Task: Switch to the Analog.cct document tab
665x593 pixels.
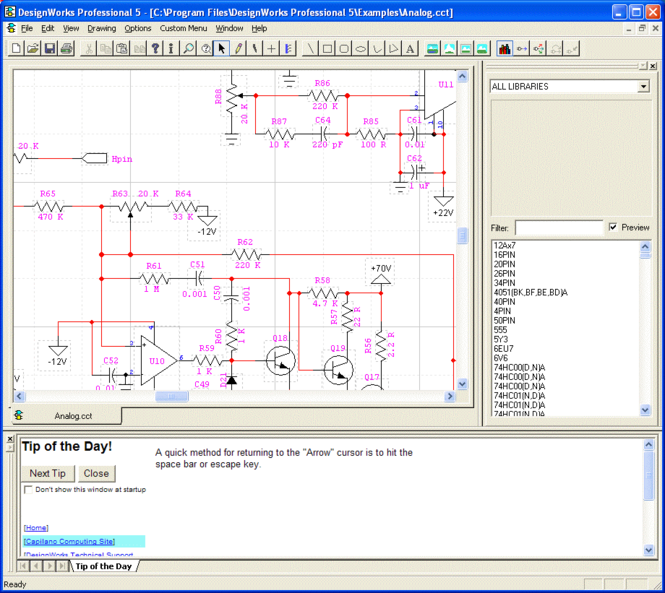Action: pyautogui.click(x=72, y=415)
